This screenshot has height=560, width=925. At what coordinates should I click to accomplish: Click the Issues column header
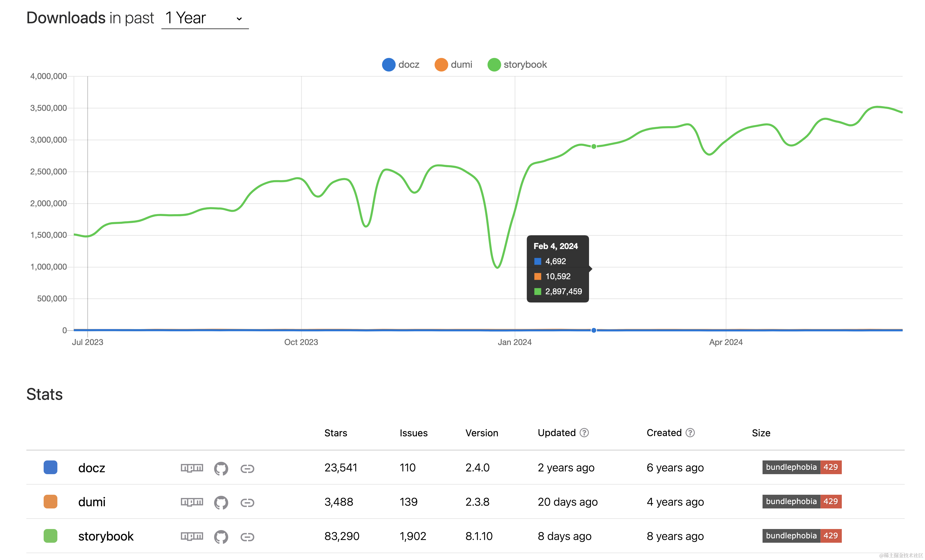point(414,433)
